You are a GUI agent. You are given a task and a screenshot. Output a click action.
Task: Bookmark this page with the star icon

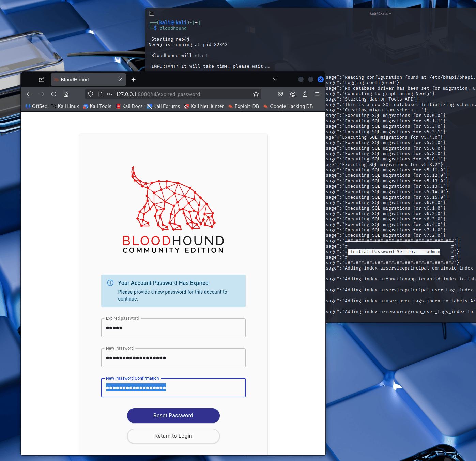pos(256,94)
